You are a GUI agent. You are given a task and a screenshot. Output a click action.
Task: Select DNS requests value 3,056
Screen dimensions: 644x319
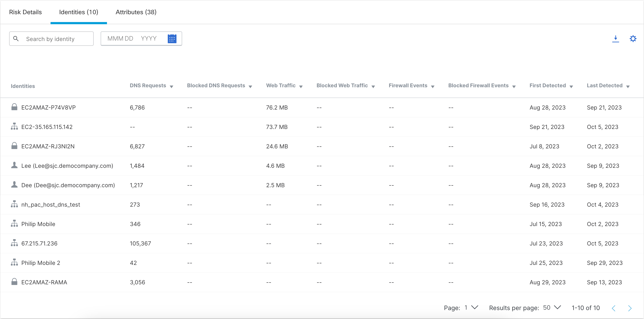pyautogui.click(x=137, y=282)
